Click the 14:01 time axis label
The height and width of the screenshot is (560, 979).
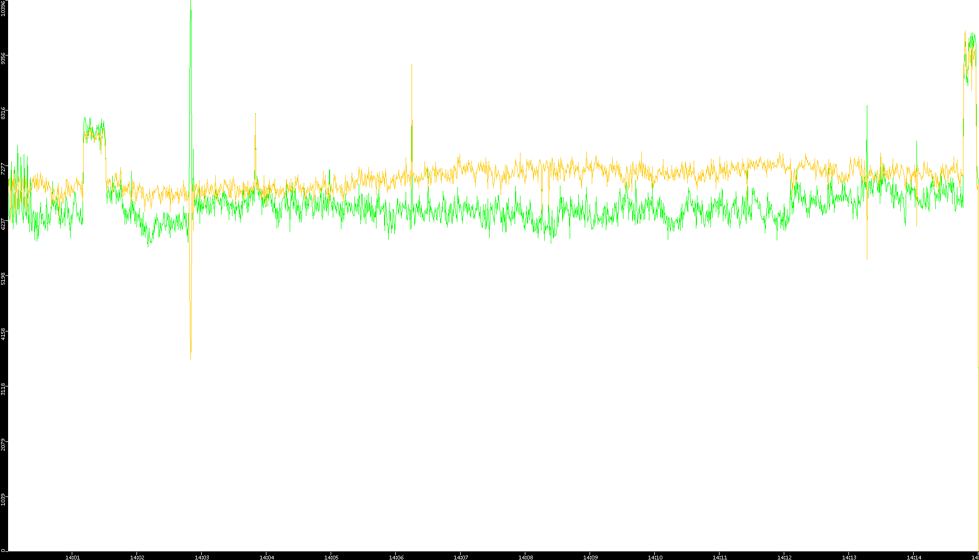tap(72, 557)
